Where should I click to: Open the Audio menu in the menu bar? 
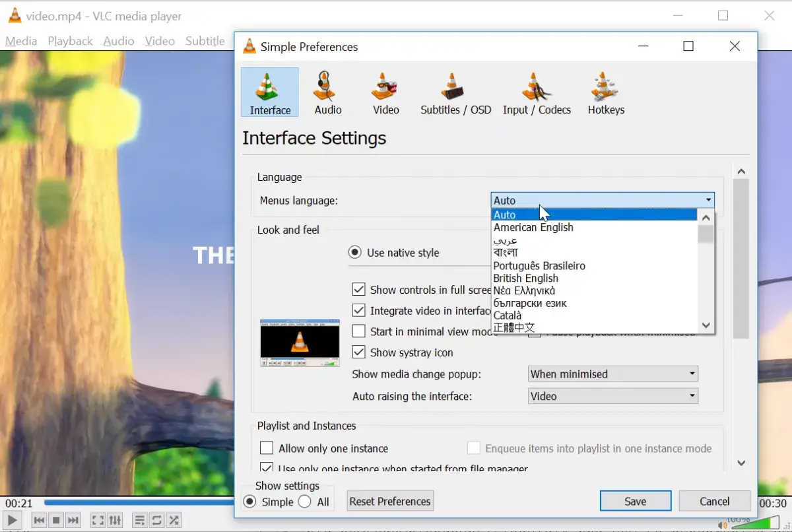click(x=119, y=41)
